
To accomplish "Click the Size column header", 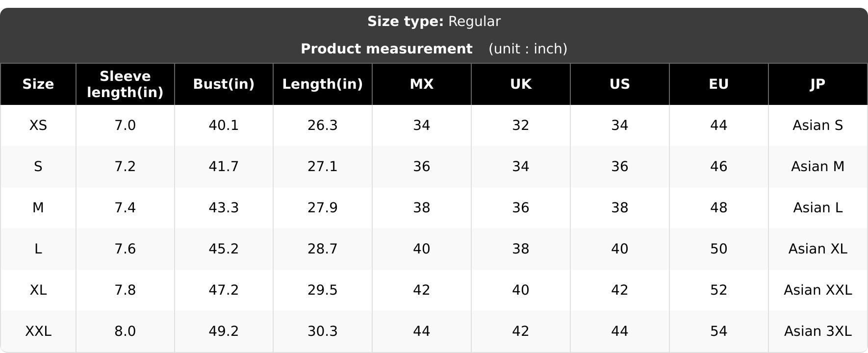I will (38, 84).
